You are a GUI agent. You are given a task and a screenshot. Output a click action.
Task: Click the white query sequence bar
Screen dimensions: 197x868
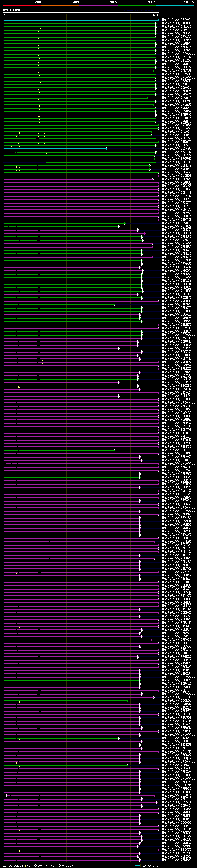click(x=81, y=12)
